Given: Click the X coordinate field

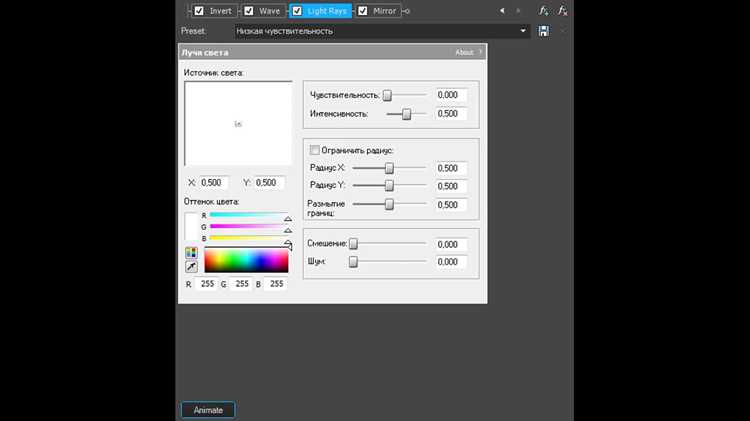Looking at the screenshot, I should pyautogui.click(x=213, y=183).
